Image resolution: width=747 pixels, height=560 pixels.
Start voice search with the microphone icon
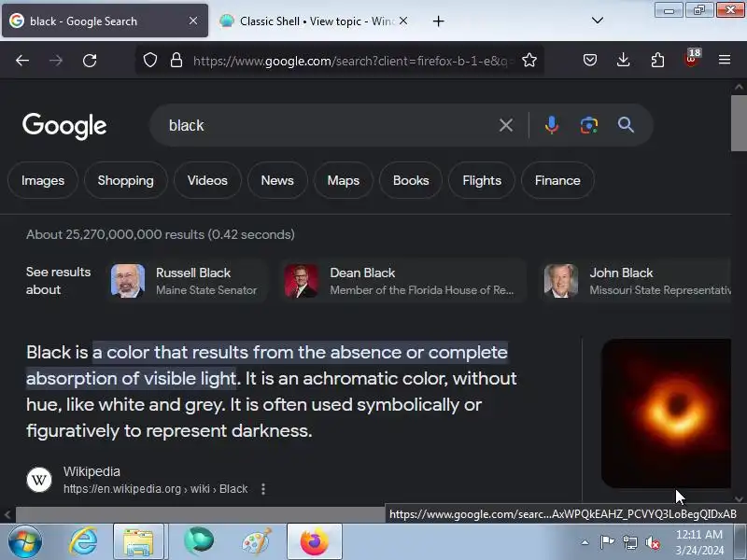[552, 125]
